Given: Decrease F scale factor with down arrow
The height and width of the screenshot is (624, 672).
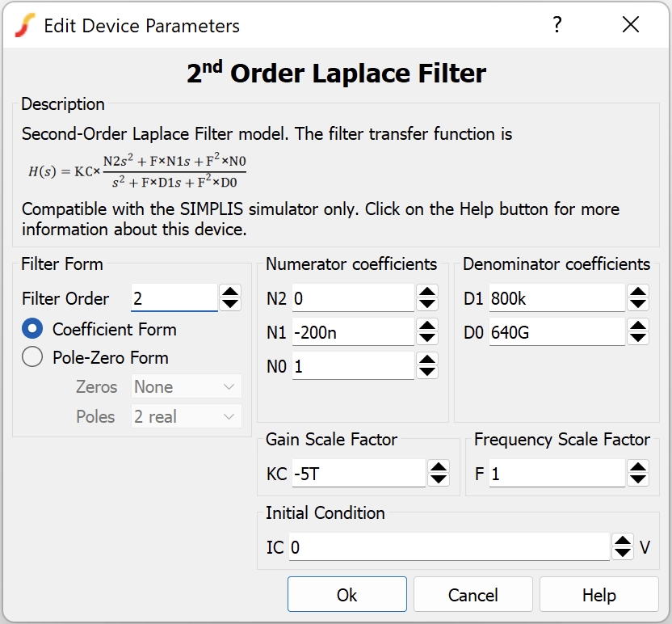Looking at the screenshot, I should (638, 479).
